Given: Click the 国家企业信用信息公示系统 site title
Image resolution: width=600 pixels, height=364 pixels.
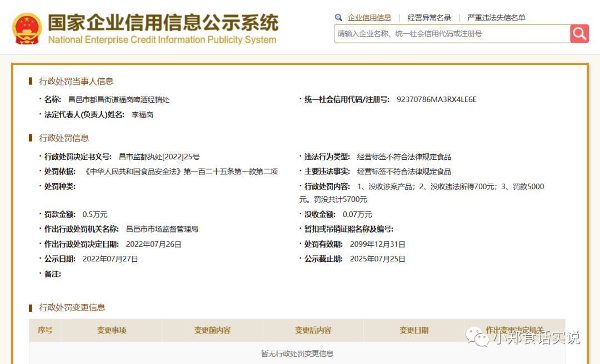Looking at the screenshot, I should [163, 23].
